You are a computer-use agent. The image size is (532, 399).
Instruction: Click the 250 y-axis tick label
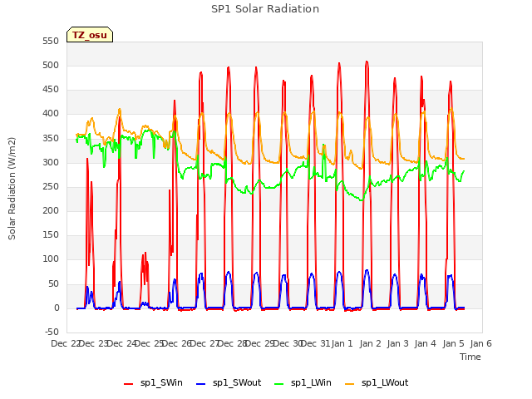[51, 186]
